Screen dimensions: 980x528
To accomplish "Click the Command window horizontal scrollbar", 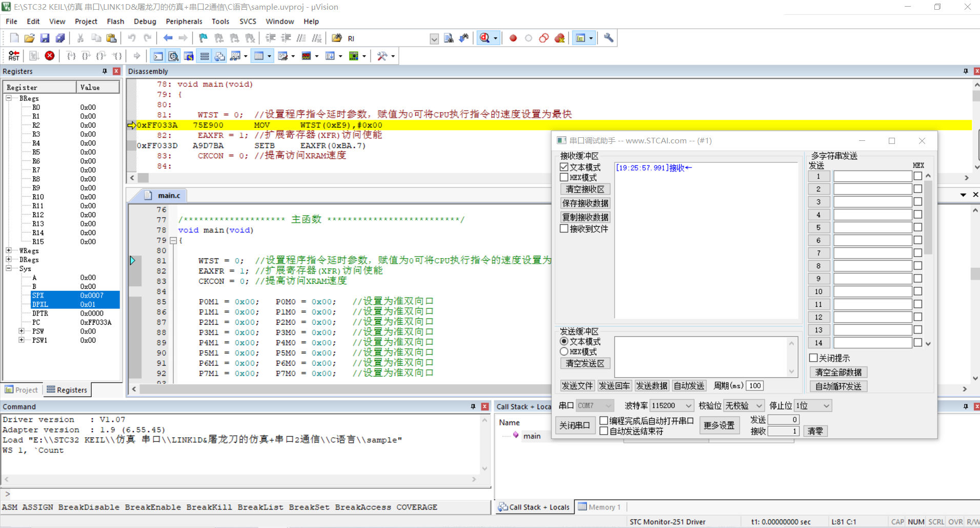I will click(x=240, y=479).
